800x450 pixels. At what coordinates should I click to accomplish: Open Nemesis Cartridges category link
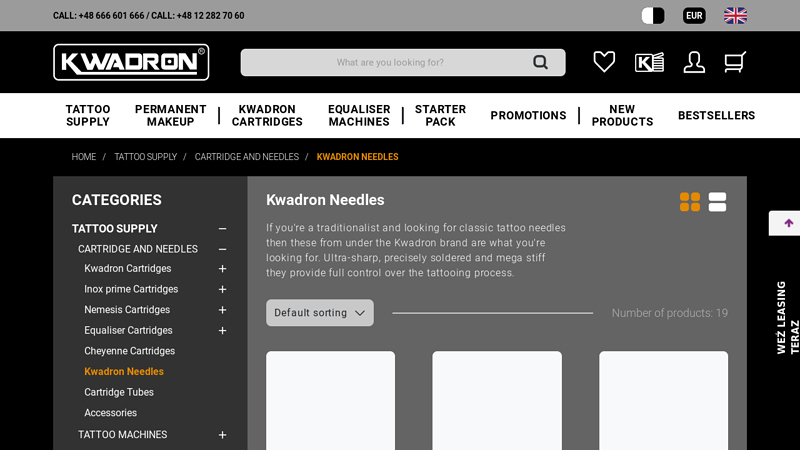point(127,310)
